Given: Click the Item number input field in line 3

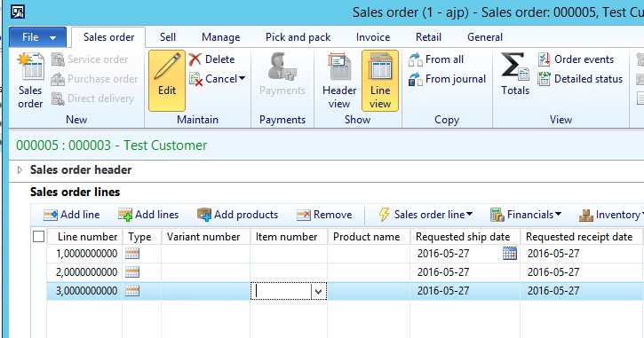Looking at the screenshot, I should click(282, 291).
